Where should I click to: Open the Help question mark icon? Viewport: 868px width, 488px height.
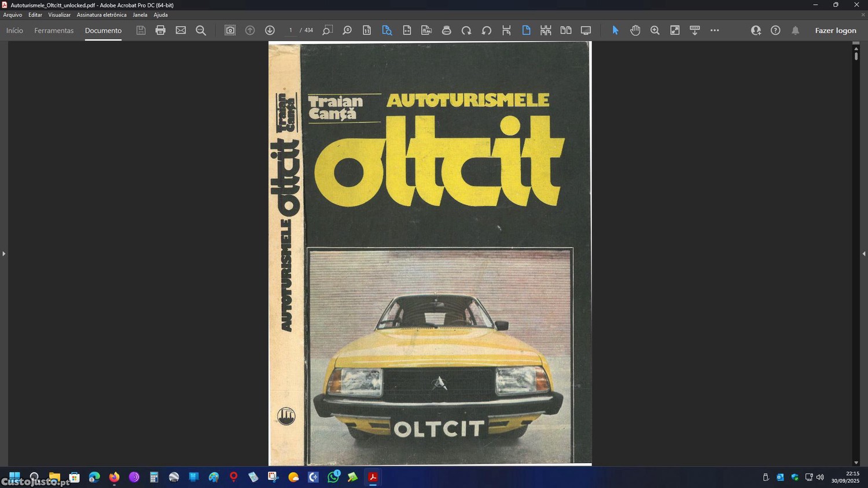775,30
